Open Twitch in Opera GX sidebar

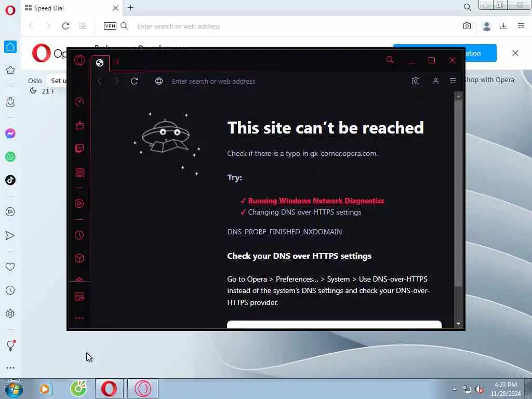(79, 149)
